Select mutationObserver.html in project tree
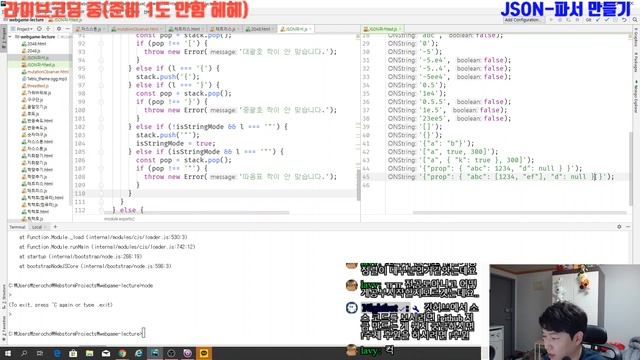The image size is (640, 360). [x=45, y=71]
